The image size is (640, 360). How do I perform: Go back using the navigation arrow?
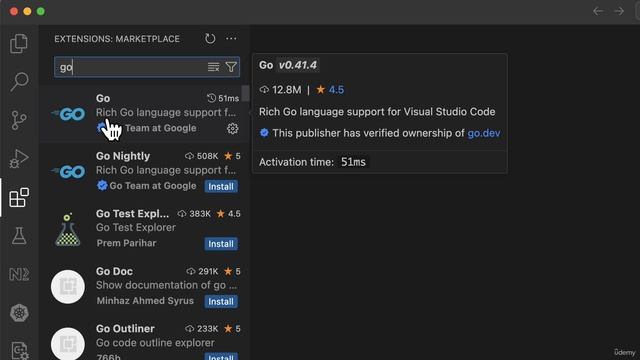pos(598,11)
